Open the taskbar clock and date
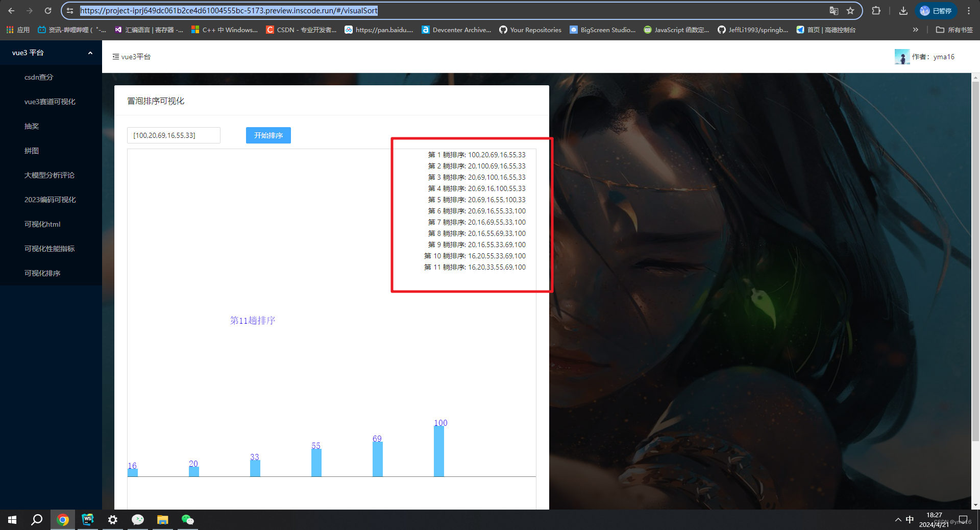Screen dimensions: 980x530 [934, 520]
